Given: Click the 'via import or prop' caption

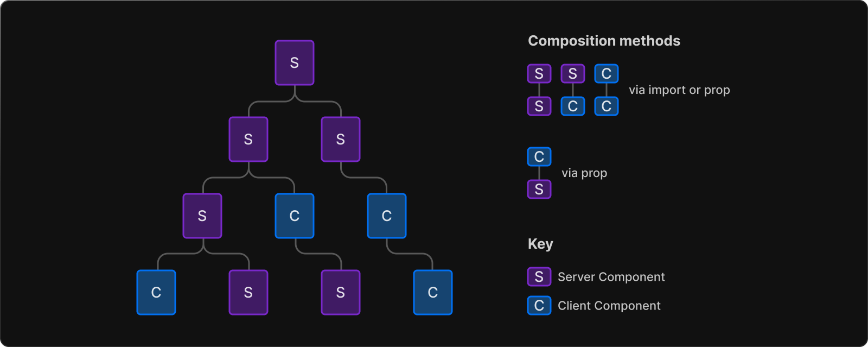Looking at the screenshot, I should [x=679, y=90].
